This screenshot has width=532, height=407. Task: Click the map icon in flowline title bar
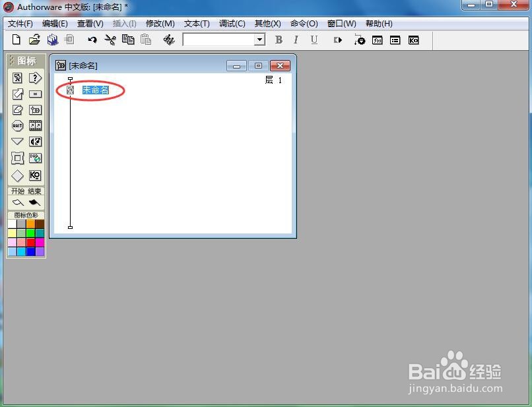[x=61, y=65]
